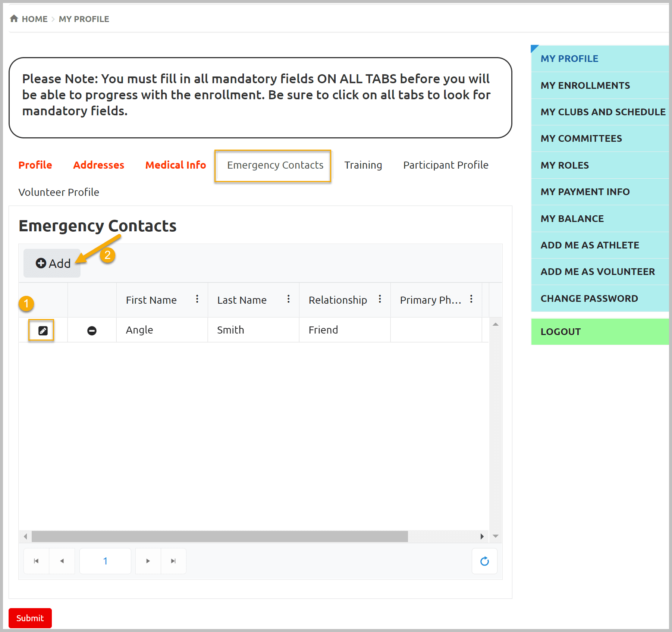The height and width of the screenshot is (632, 672).
Task: View MY BALANCE
Action: [x=600, y=219]
